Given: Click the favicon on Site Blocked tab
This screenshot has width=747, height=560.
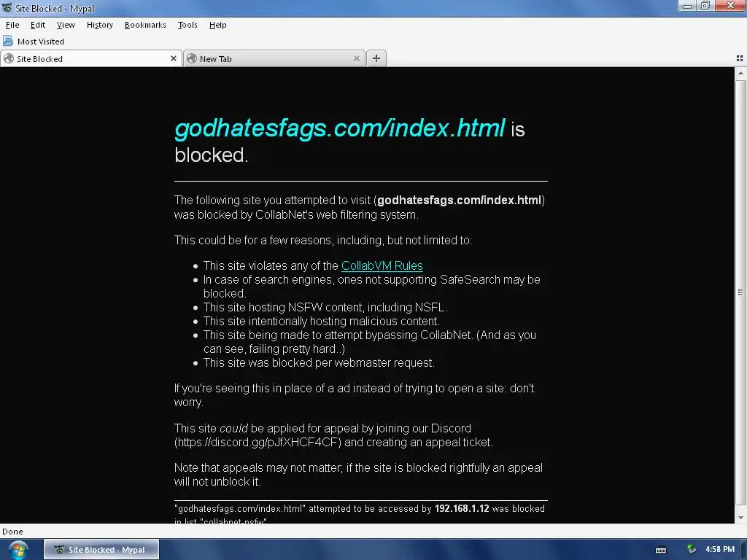Looking at the screenshot, I should (x=9, y=58).
